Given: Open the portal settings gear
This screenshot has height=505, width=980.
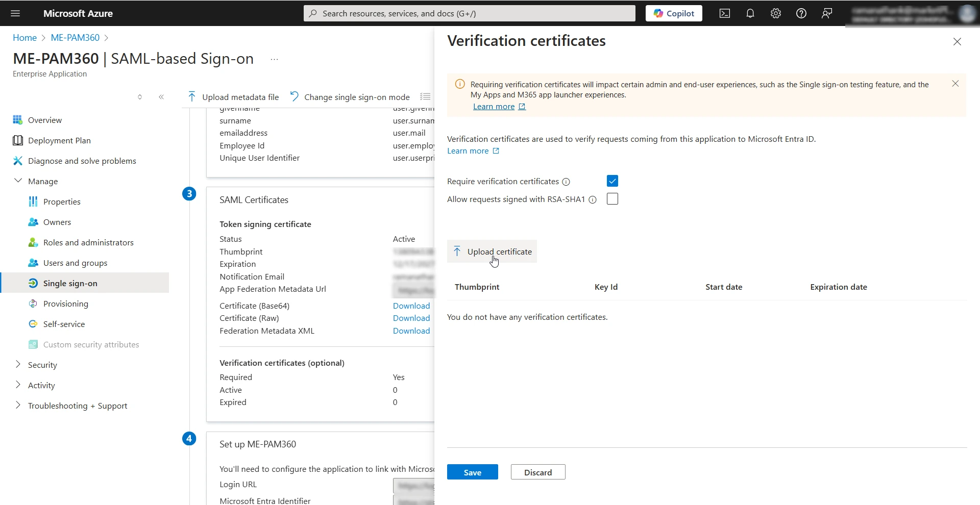Looking at the screenshot, I should (775, 13).
